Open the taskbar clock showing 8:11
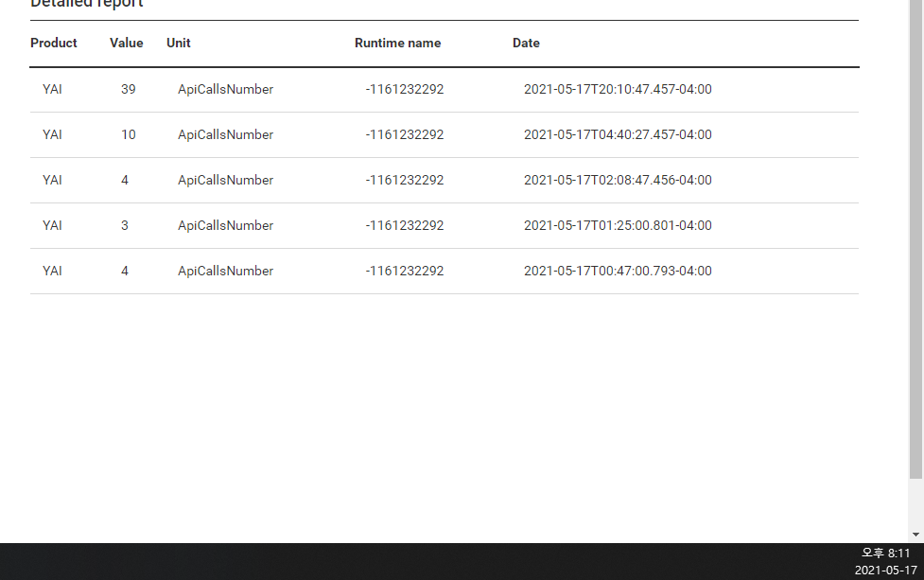 [x=885, y=553]
